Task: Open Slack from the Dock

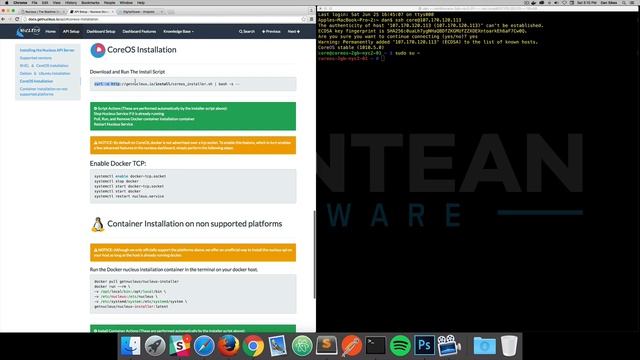Action: point(180,346)
